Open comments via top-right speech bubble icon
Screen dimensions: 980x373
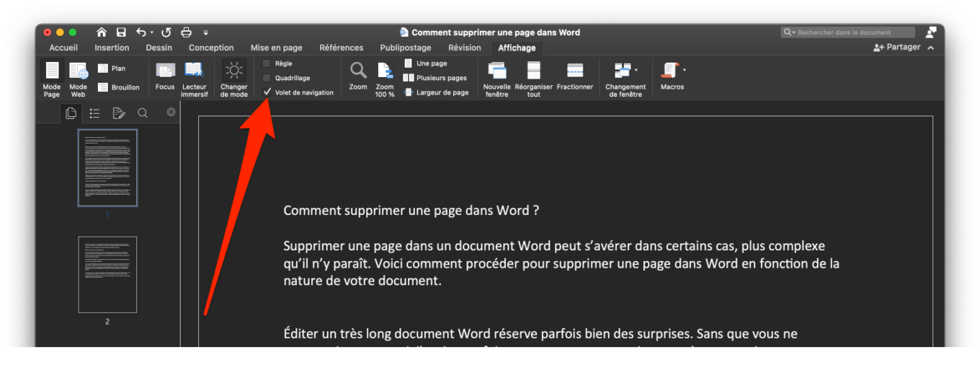932,32
